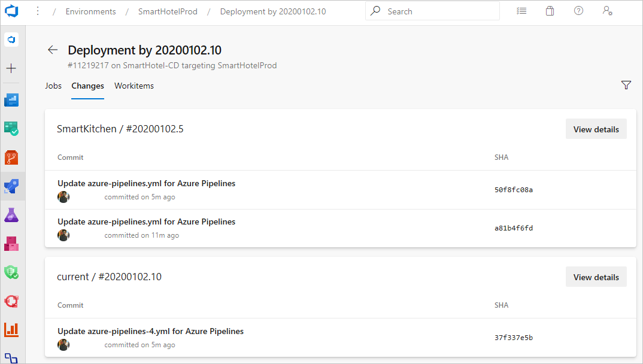Screen dimensions: 643x364
Task: Expand the breadcrumb ellipsis menu
Action: coord(38,10)
